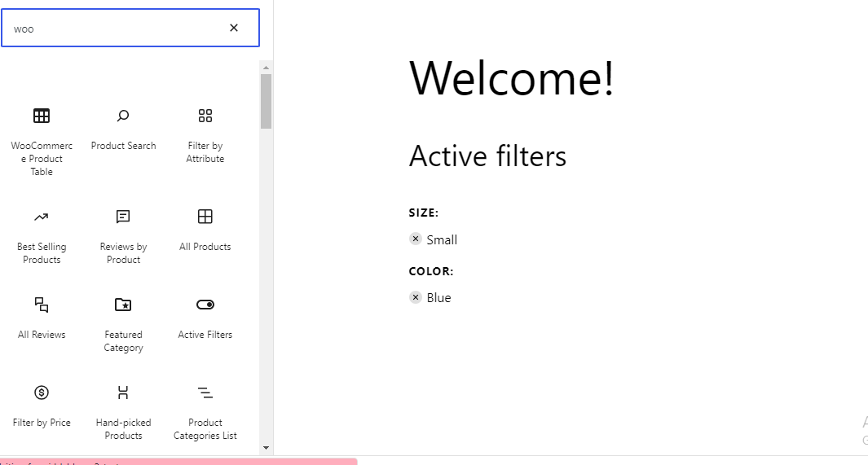Click the block search input containing woo

click(114, 29)
